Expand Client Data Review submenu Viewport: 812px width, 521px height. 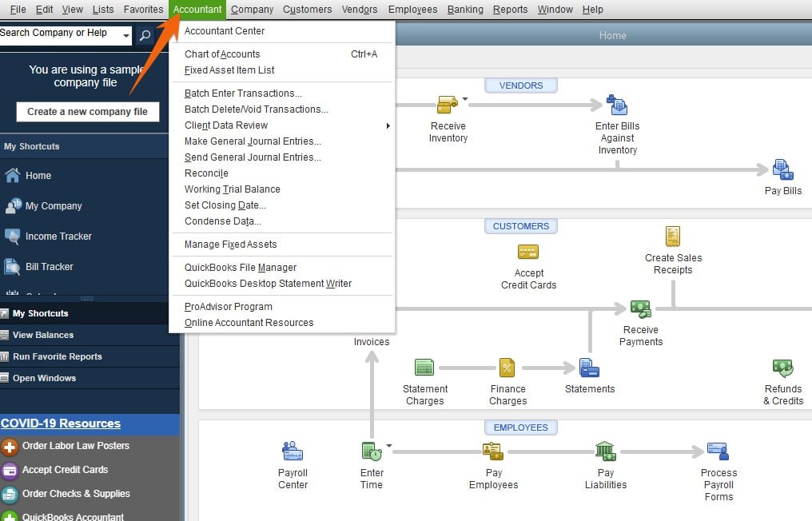click(388, 125)
